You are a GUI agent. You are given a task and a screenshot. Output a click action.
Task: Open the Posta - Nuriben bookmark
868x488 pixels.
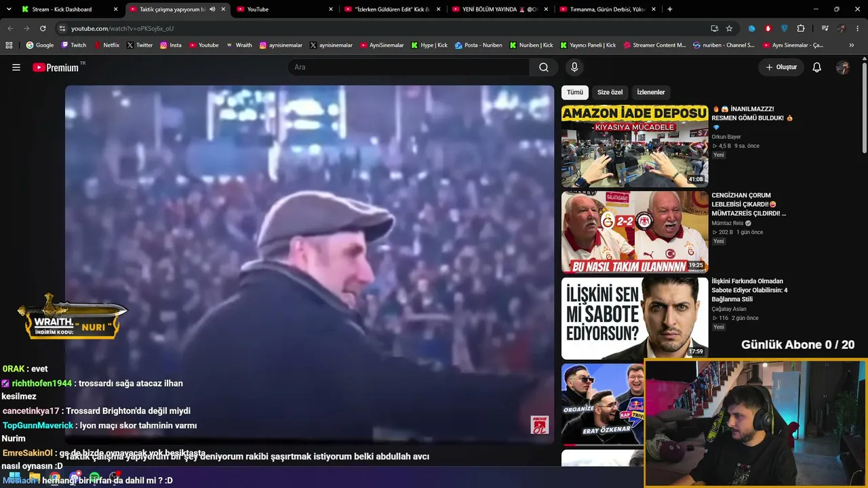[479, 45]
